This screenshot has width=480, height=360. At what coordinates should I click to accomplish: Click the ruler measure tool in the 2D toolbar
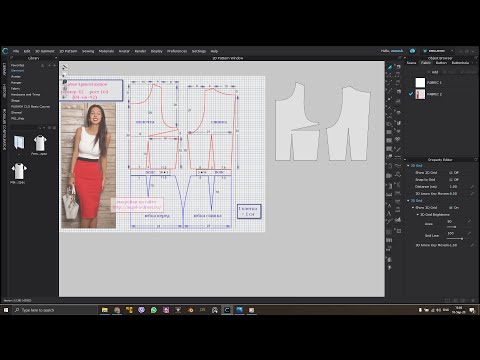point(389,194)
